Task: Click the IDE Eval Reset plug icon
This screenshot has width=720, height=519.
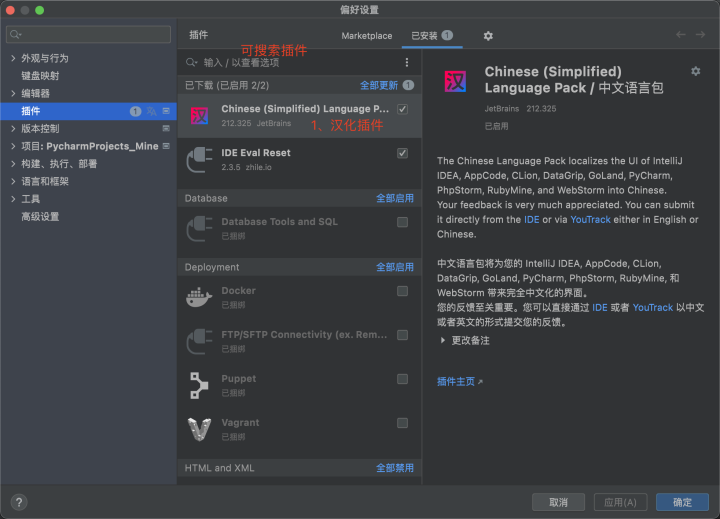Action: click(199, 159)
